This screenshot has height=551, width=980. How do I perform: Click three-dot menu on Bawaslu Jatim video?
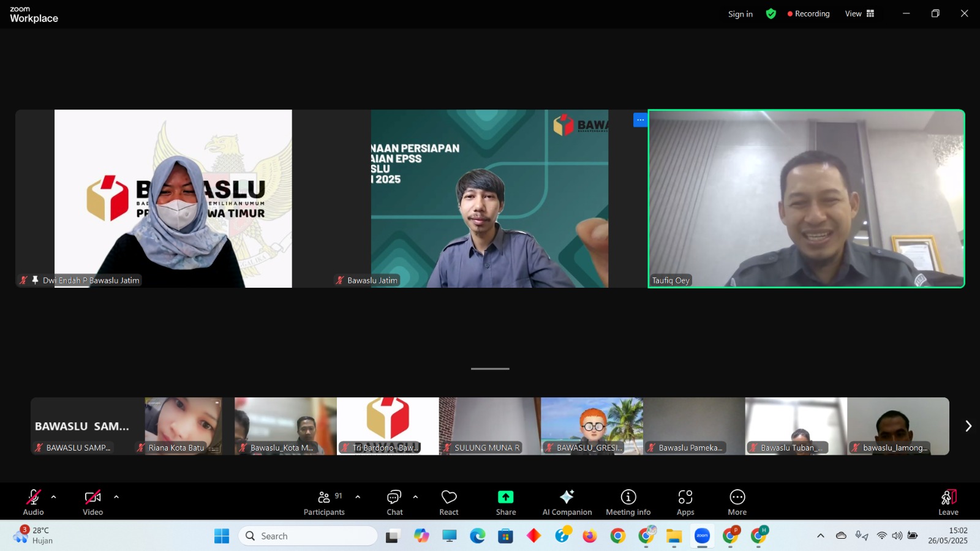tap(640, 120)
